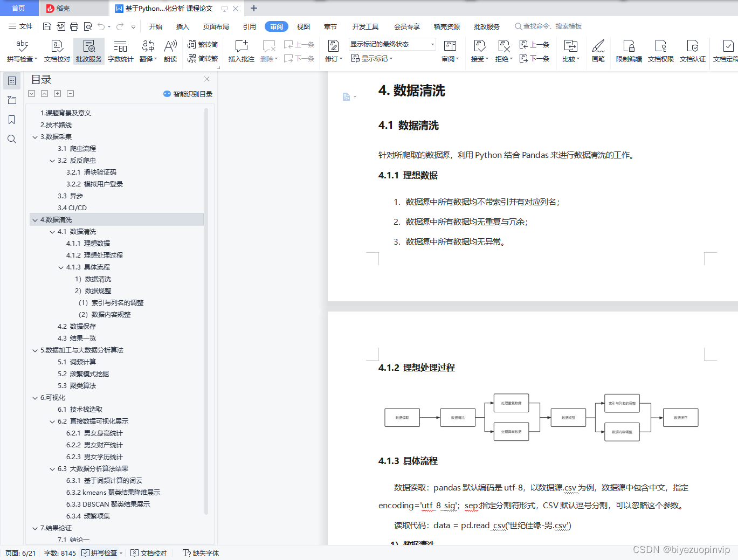Open 字数统计 word count
738x560 pixels.
120,51
